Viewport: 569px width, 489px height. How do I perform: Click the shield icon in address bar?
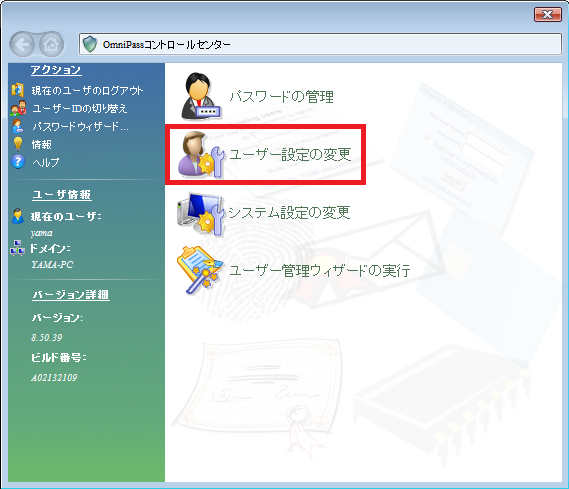(90, 44)
